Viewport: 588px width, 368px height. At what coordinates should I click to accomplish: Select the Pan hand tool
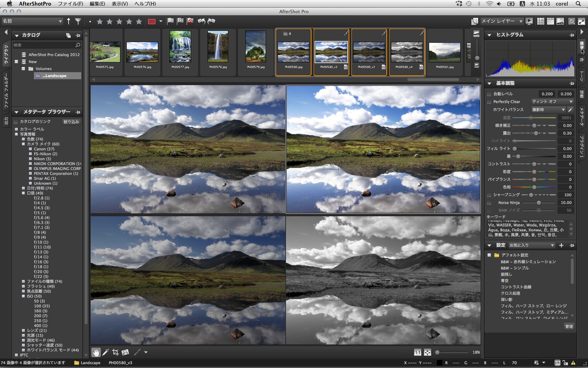pos(96,352)
